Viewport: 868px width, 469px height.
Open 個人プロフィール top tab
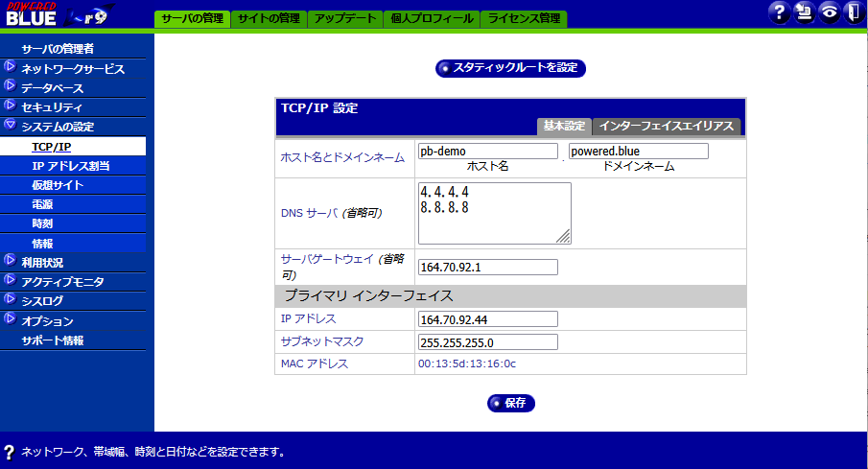(x=432, y=19)
